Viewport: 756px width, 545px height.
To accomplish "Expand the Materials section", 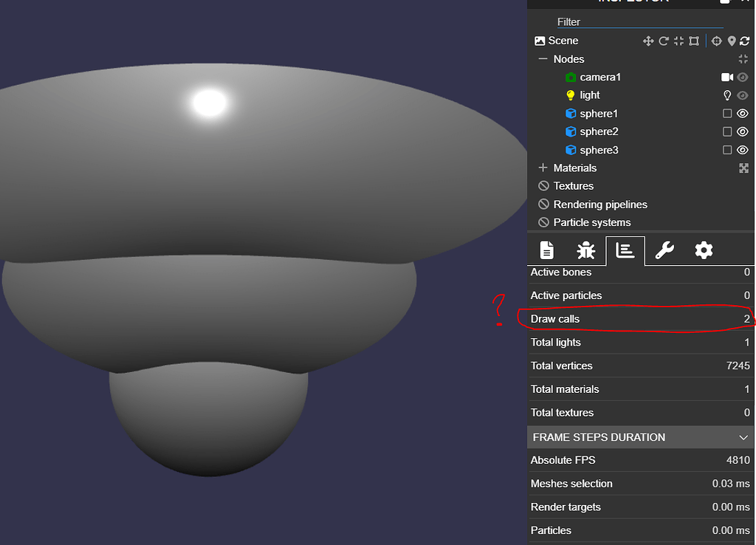I will click(x=542, y=168).
